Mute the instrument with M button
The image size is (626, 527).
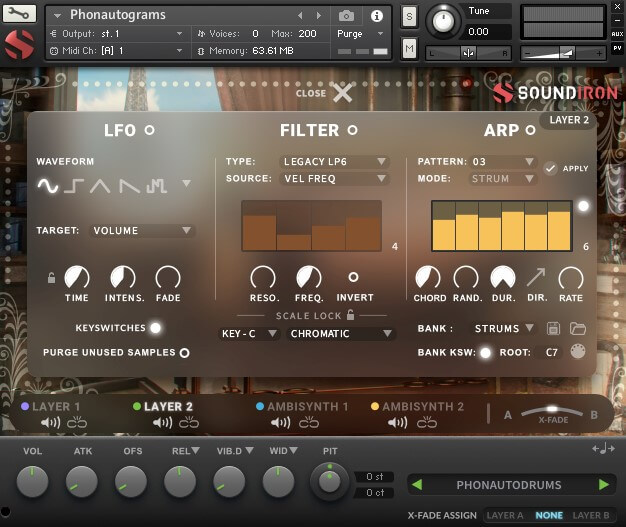(409, 49)
